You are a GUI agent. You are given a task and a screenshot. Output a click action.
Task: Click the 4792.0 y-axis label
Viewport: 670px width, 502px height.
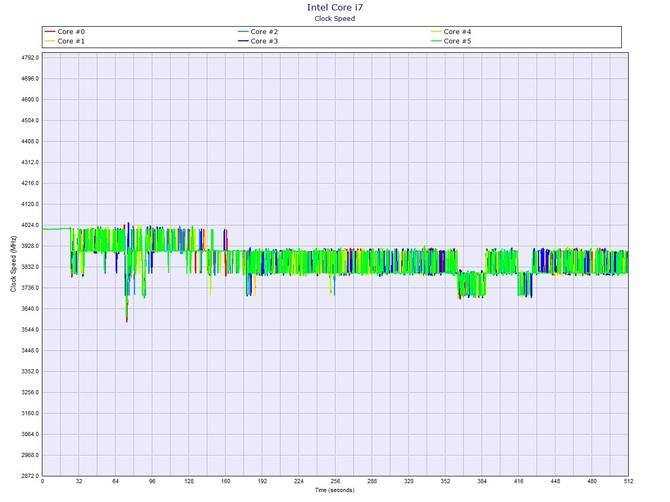click(29, 58)
